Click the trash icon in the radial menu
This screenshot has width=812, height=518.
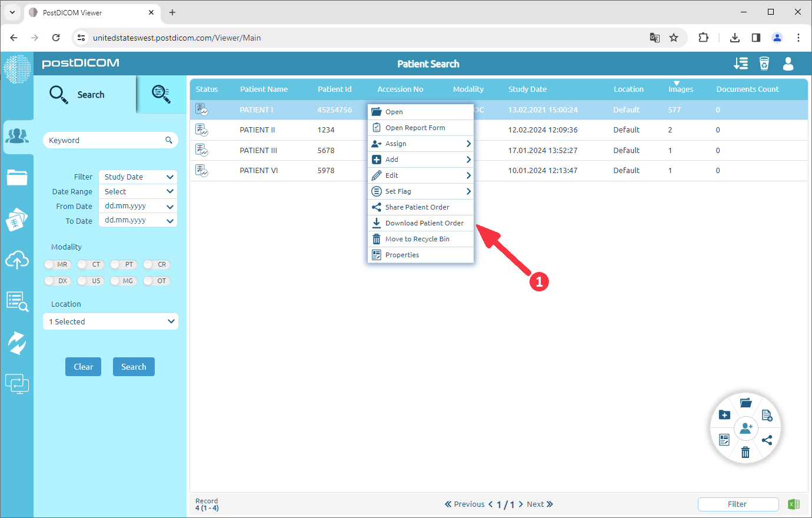746,452
